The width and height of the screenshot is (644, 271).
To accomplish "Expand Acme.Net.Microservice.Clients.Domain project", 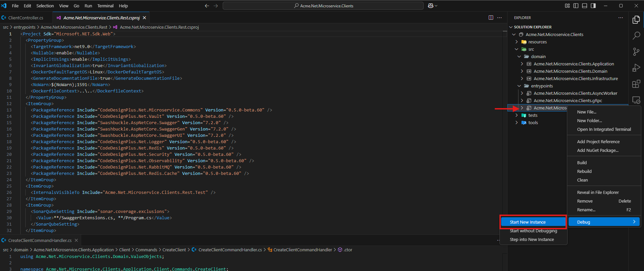I will (522, 71).
